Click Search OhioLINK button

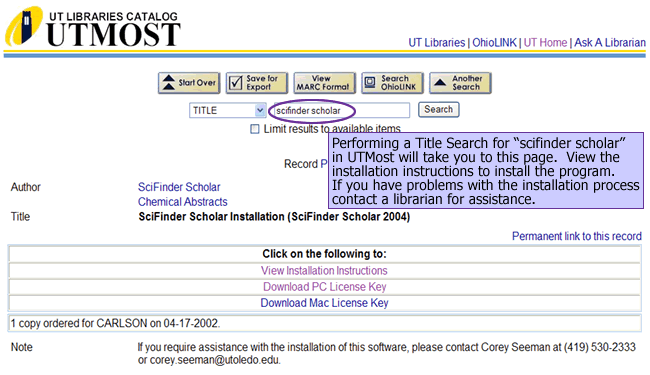392,83
